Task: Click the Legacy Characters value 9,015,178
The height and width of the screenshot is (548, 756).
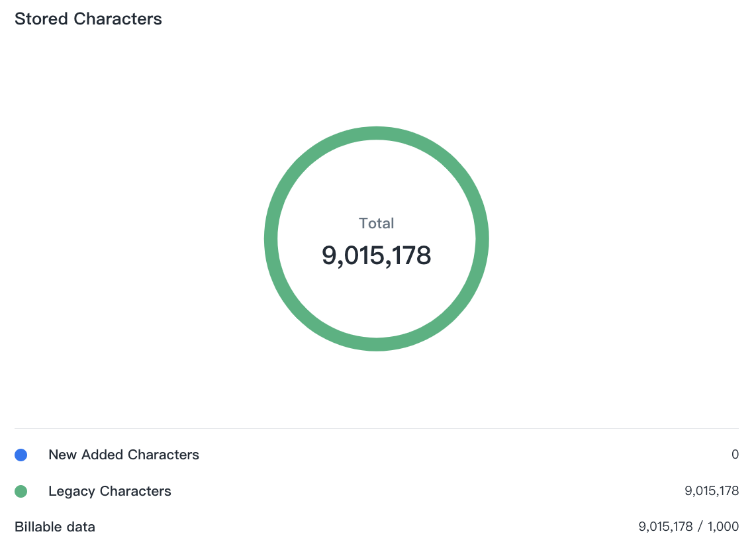Action: pos(712,492)
